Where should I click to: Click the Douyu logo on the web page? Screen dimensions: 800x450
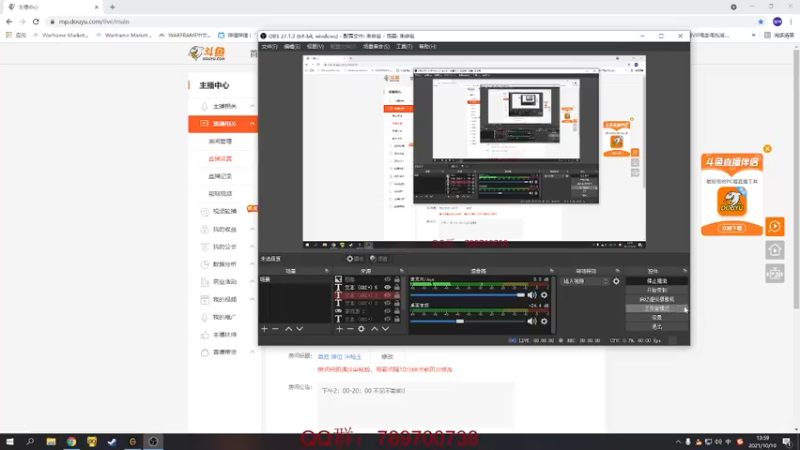click(x=207, y=53)
